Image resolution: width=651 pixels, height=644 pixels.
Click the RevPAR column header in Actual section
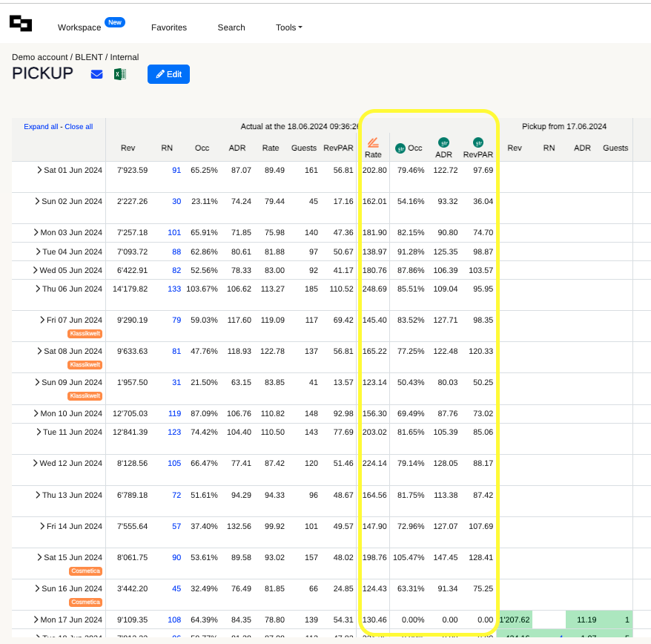pos(338,148)
